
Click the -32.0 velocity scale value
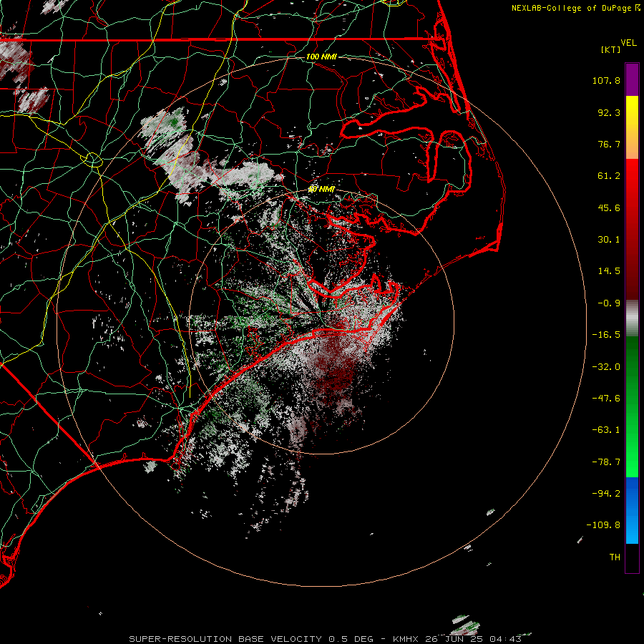pyautogui.click(x=606, y=367)
